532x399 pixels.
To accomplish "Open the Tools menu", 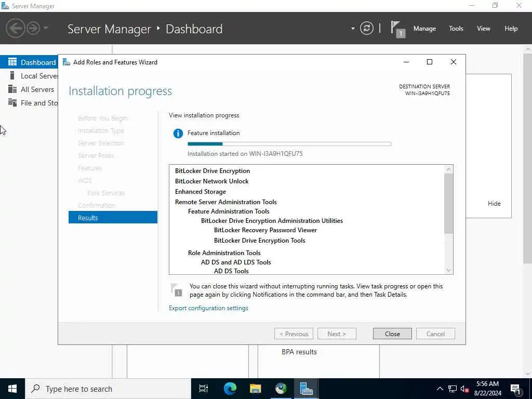I will [456, 29].
